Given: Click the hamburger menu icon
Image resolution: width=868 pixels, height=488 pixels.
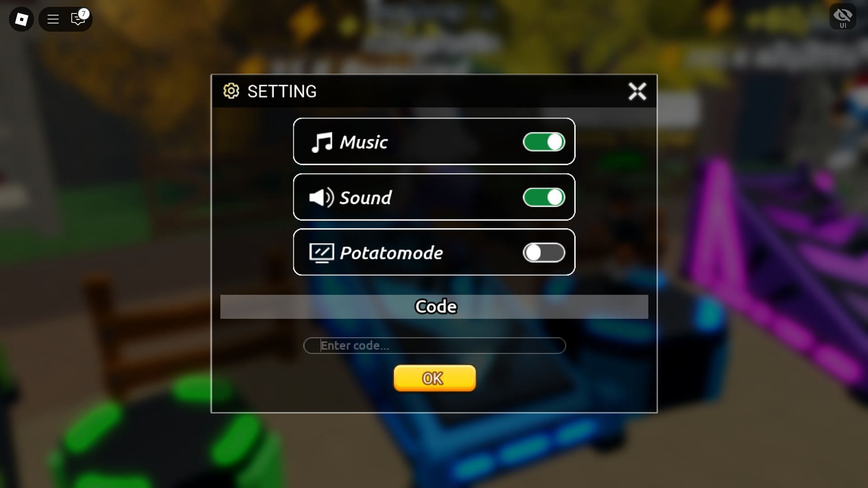Looking at the screenshot, I should click(x=53, y=19).
